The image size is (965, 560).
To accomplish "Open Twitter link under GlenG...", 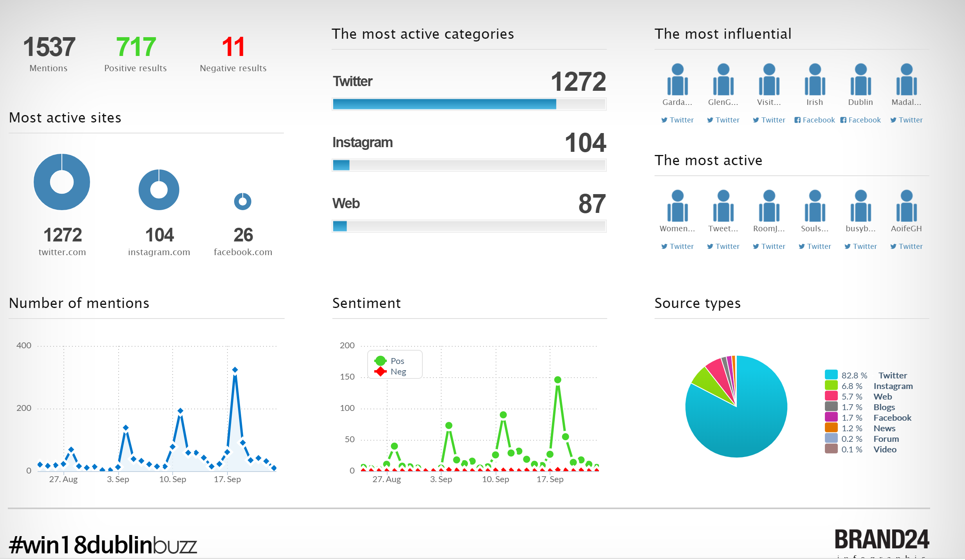I will [x=723, y=120].
